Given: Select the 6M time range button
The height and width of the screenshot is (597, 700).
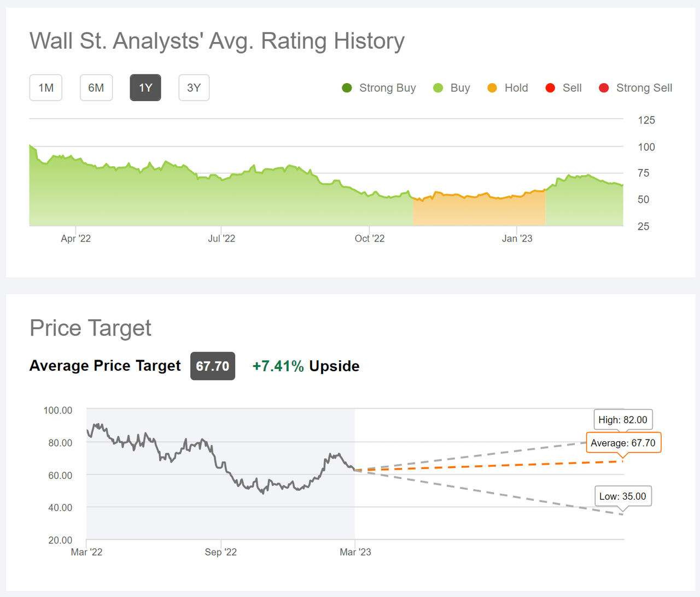Looking at the screenshot, I should (x=96, y=87).
